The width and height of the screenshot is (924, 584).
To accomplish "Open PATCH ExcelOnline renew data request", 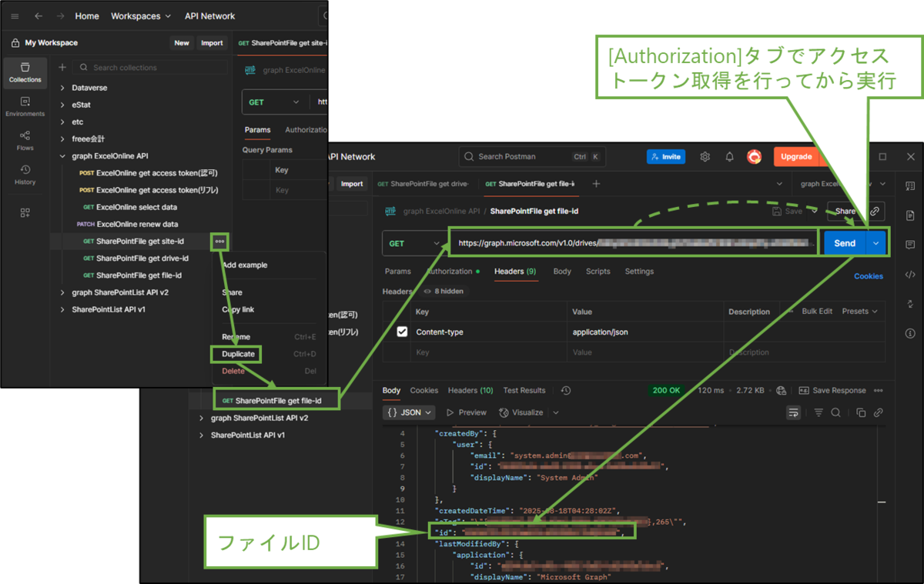I will 128,224.
